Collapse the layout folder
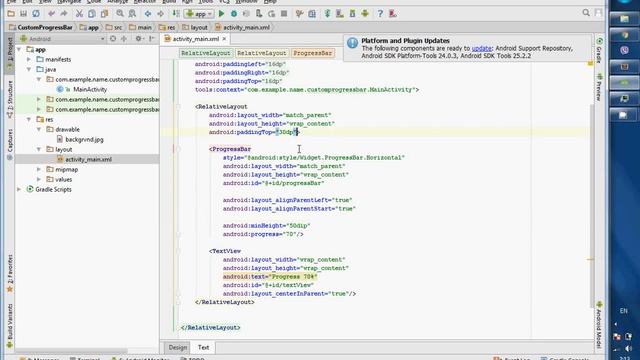This screenshot has width=640, height=360. pos(39,149)
